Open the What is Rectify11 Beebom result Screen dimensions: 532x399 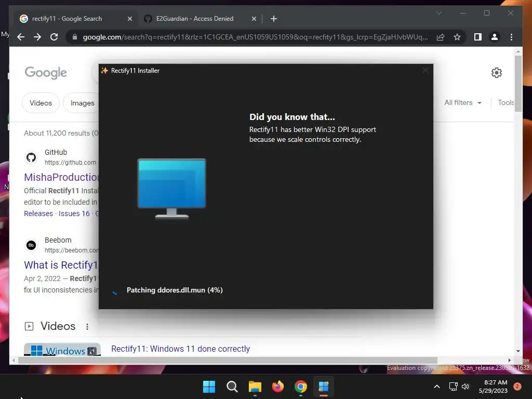click(x=61, y=264)
